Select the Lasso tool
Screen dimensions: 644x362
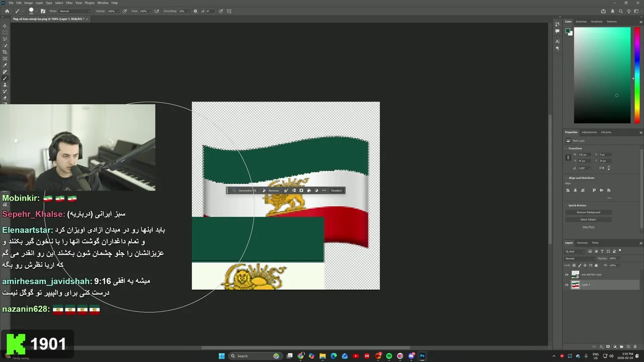[x=5, y=39]
